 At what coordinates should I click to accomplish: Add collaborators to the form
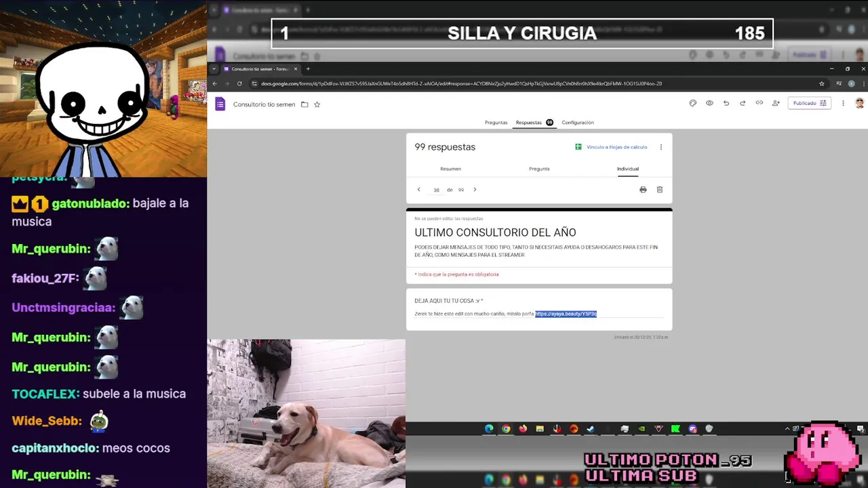coord(776,103)
